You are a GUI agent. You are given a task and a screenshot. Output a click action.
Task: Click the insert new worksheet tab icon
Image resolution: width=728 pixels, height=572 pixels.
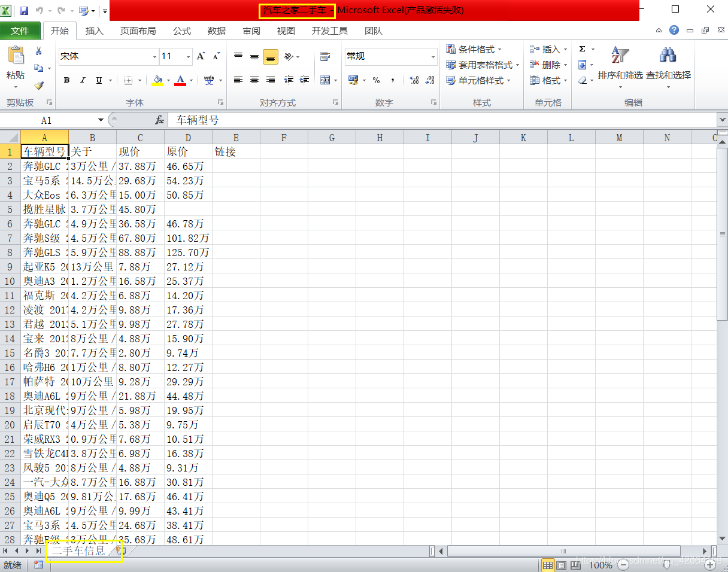(x=120, y=550)
